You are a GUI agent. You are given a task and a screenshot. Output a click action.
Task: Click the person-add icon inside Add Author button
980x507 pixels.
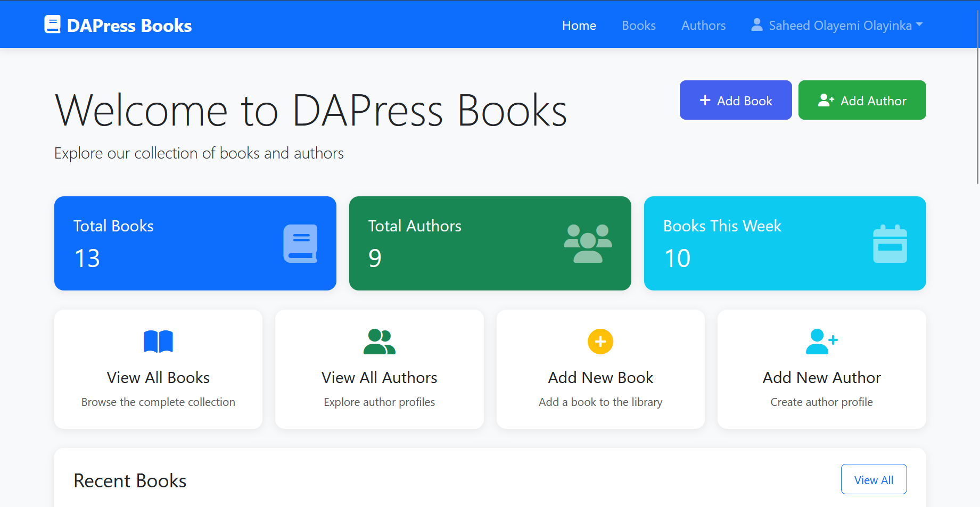pyautogui.click(x=825, y=100)
